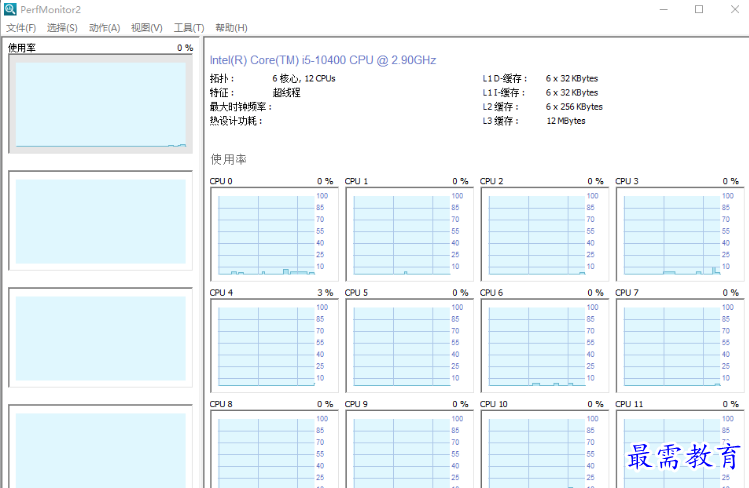This screenshot has width=749, height=488.
Task: Click the CPU 3 usage graph
Action: (x=671, y=234)
